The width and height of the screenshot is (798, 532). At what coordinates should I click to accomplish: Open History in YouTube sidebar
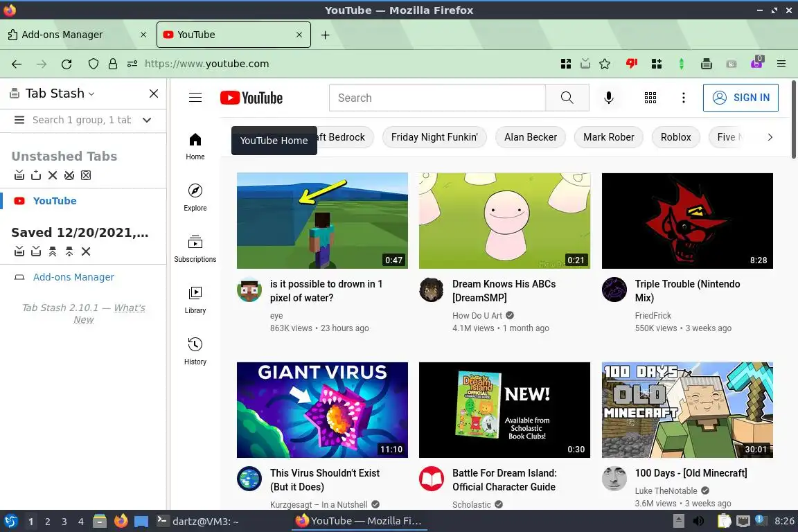click(195, 352)
